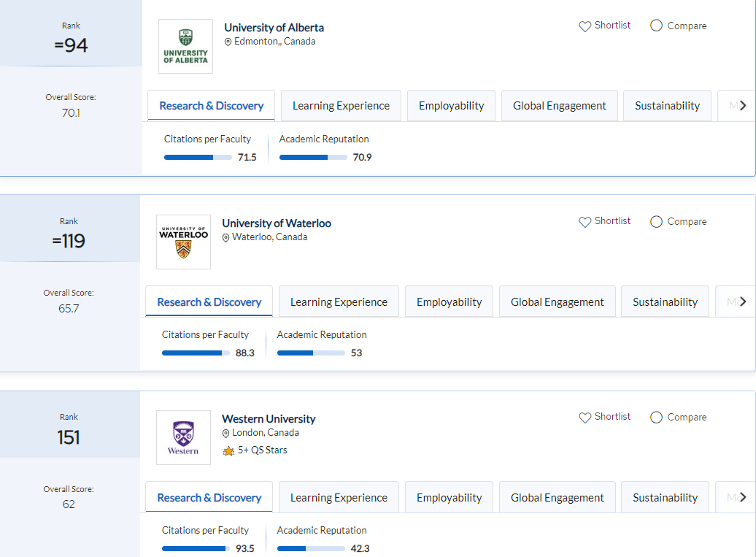The image size is (756, 557).
Task: Open the Western University name link
Action: pyautogui.click(x=269, y=419)
